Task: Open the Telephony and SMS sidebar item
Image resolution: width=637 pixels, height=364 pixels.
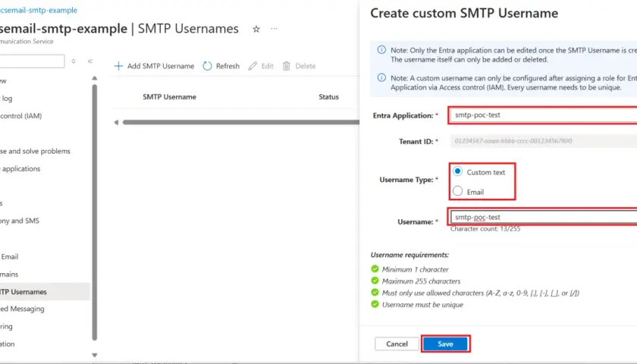Action: [x=20, y=221]
